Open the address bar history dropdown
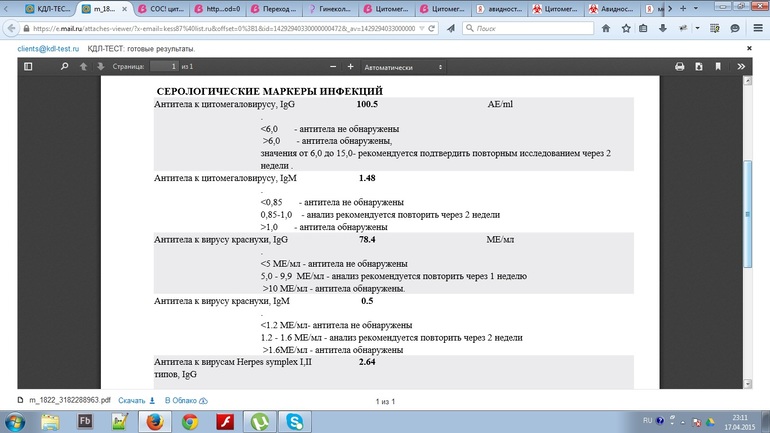The height and width of the screenshot is (433, 770). point(421,28)
